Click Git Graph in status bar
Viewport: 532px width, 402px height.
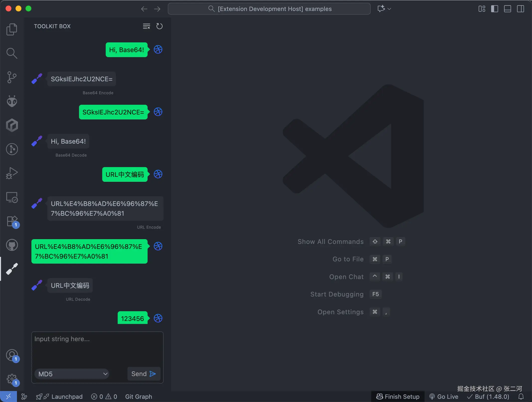click(x=138, y=397)
